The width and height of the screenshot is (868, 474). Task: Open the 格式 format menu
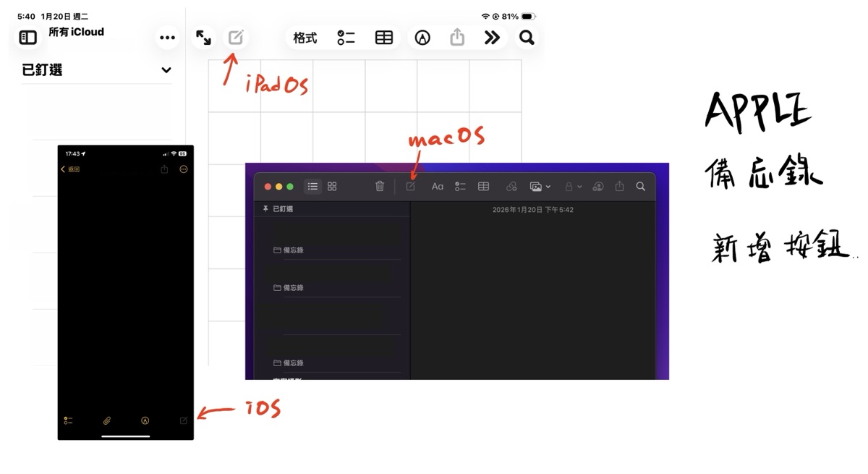[x=305, y=38]
